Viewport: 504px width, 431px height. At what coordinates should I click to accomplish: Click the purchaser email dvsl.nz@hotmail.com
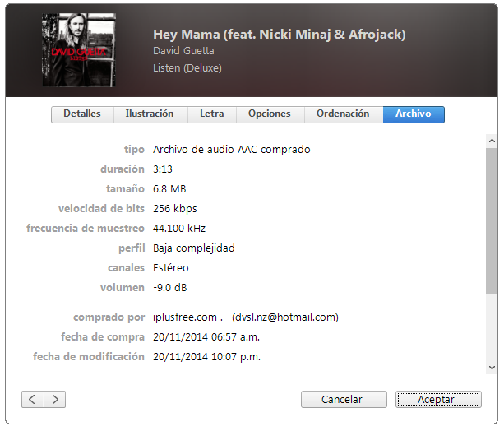tap(285, 317)
